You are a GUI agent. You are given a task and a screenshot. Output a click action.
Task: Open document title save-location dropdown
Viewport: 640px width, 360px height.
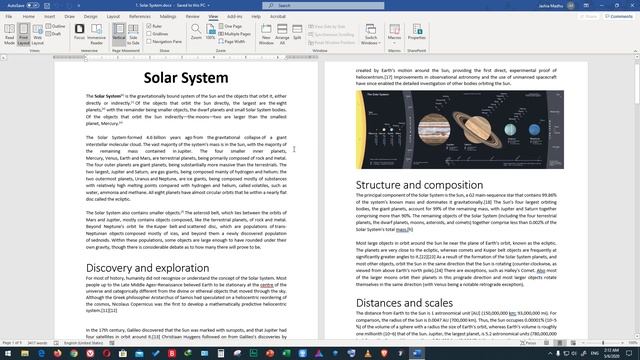tap(209, 6)
